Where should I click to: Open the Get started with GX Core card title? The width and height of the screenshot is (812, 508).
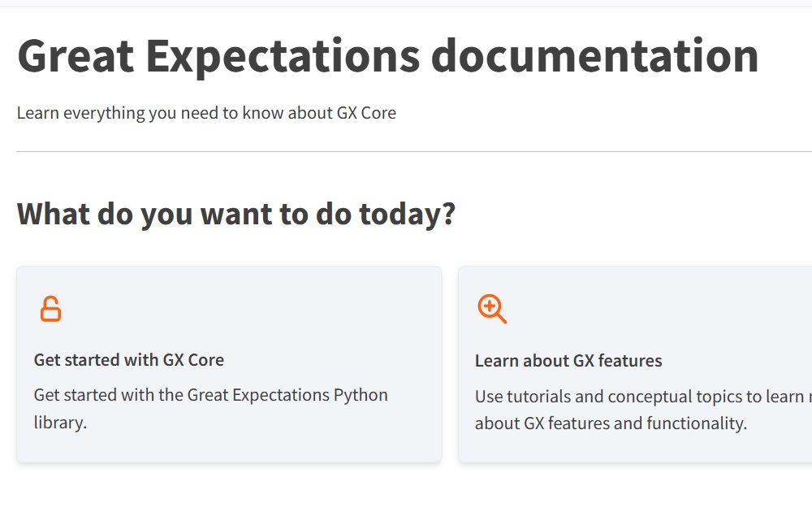[x=129, y=360]
